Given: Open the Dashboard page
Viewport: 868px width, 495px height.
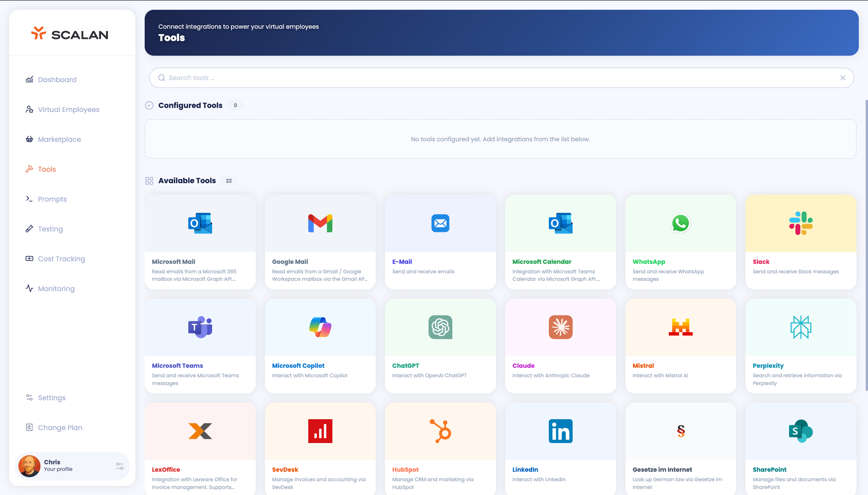Looking at the screenshot, I should (57, 80).
